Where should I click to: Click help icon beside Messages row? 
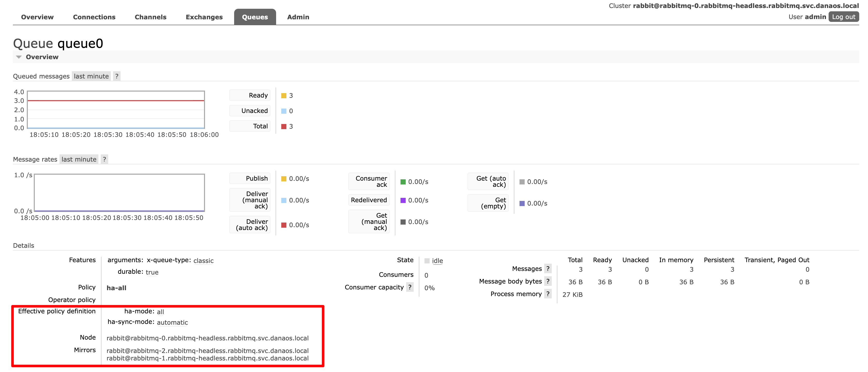[x=548, y=269]
